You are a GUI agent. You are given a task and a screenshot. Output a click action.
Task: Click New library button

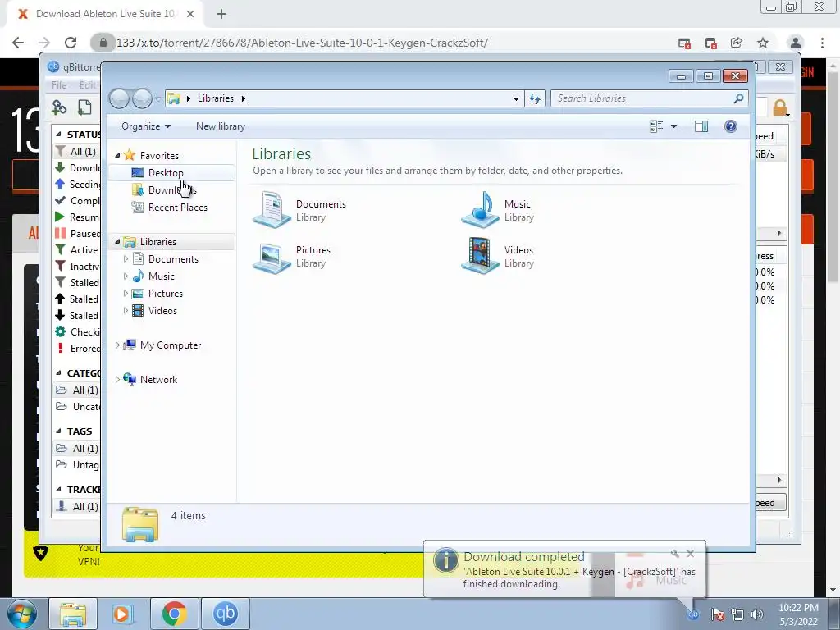click(x=220, y=126)
